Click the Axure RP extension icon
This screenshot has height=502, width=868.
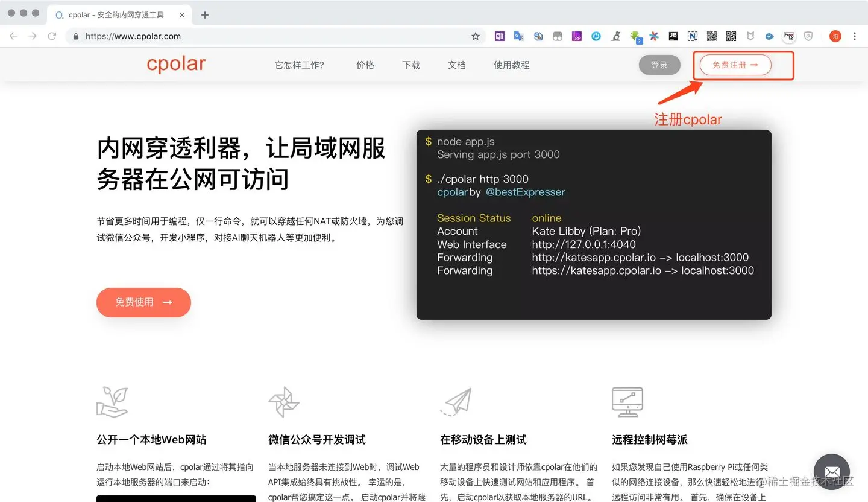pos(577,36)
